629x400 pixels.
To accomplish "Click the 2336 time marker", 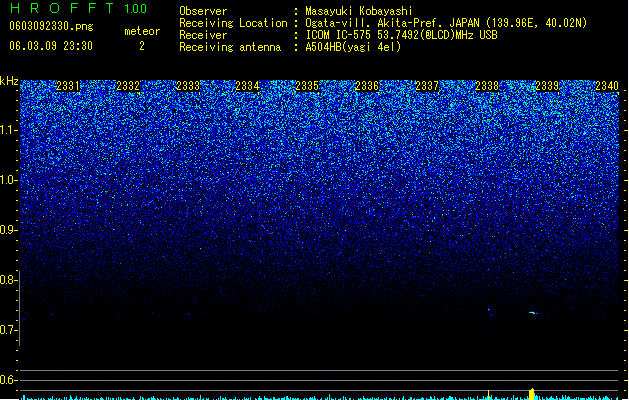I will [x=367, y=86].
